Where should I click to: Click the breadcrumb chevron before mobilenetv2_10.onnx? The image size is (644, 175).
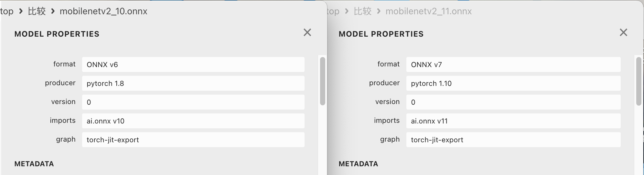point(53,11)
